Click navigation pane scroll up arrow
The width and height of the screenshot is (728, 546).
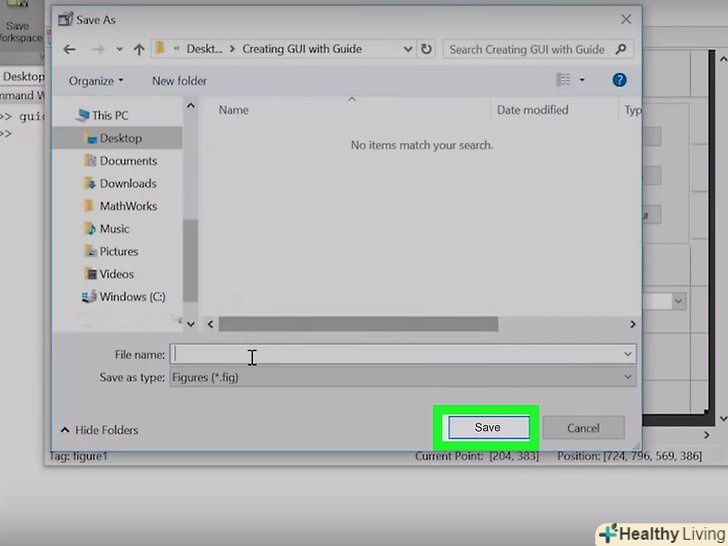pos(191,106)
